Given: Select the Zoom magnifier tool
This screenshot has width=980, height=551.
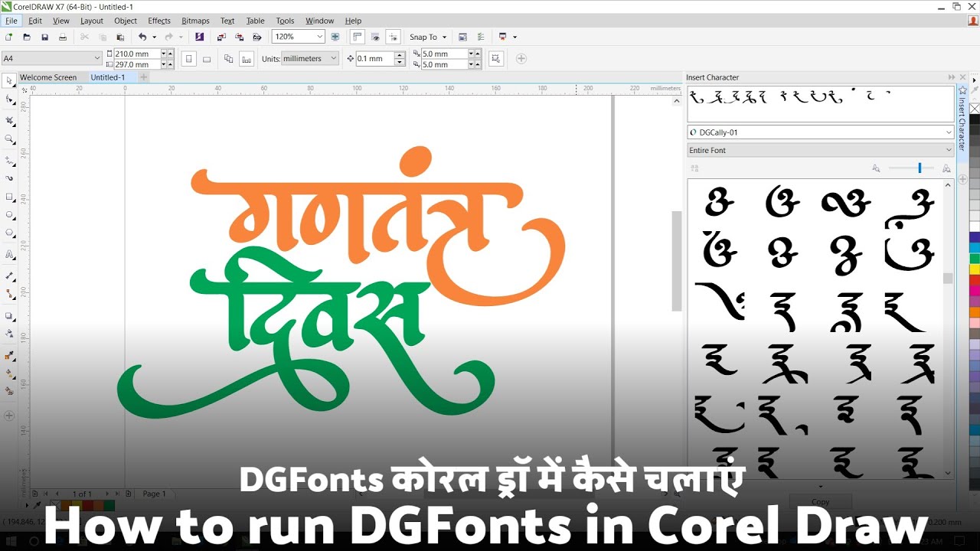Looking at the screenshot, I should coord(9,139).
